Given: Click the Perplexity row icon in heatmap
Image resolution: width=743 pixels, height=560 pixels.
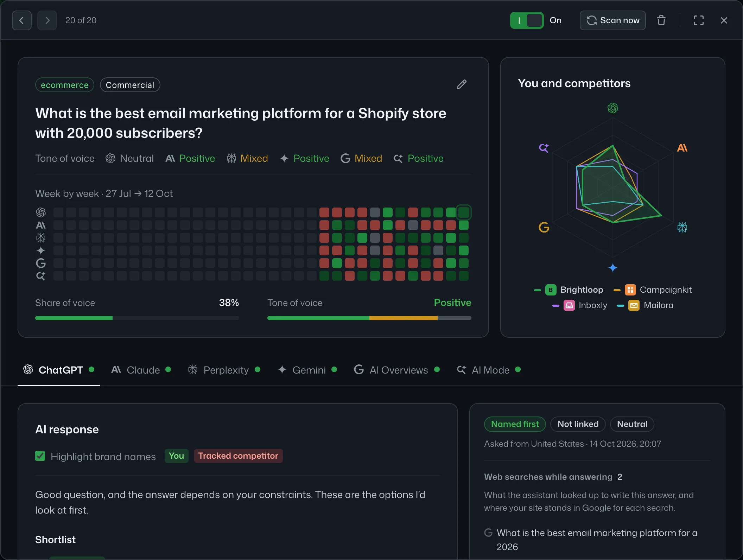Looking at the screenshot, I should pyautogui.click(x=41, y=238).
